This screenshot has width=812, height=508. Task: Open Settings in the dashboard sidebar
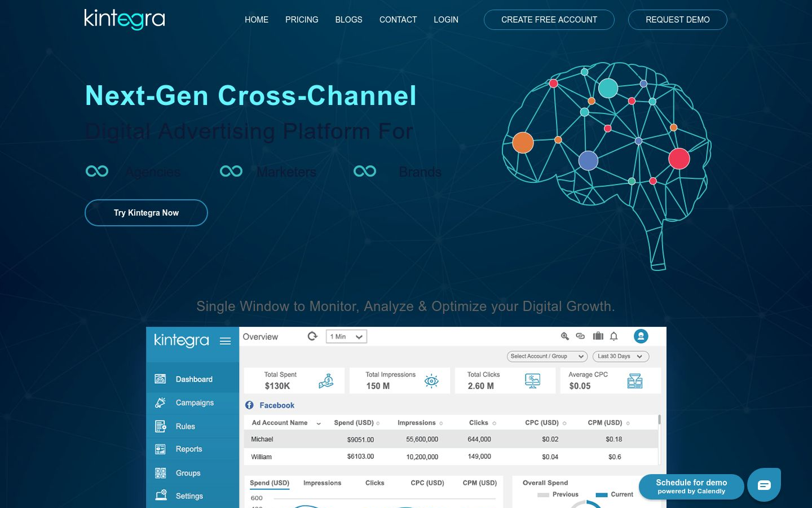tap(189, 496)
